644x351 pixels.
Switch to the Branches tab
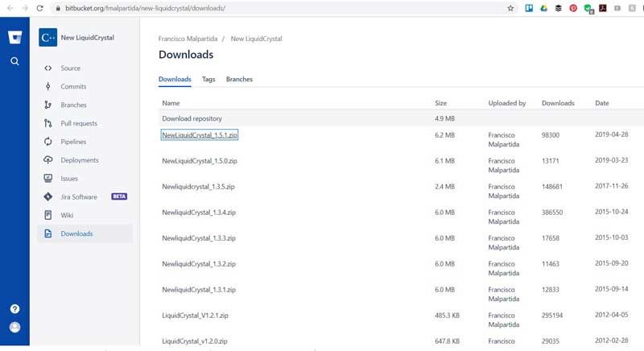(x=239, y=79)
